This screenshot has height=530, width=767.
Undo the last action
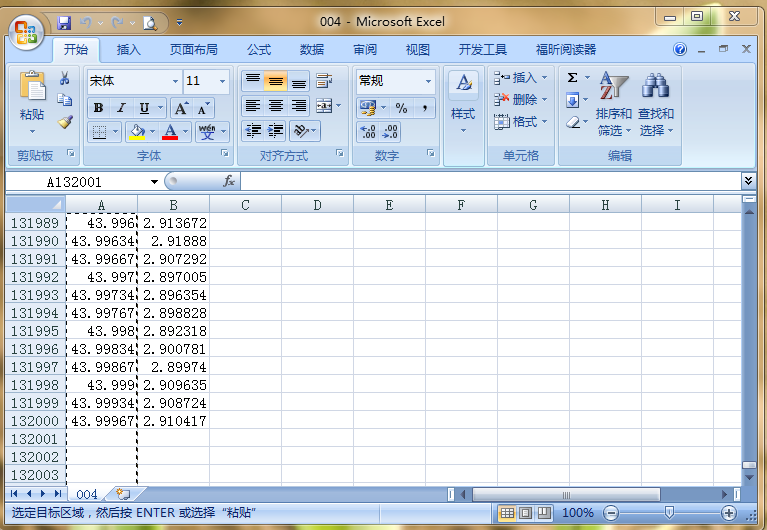pos(86,23)
